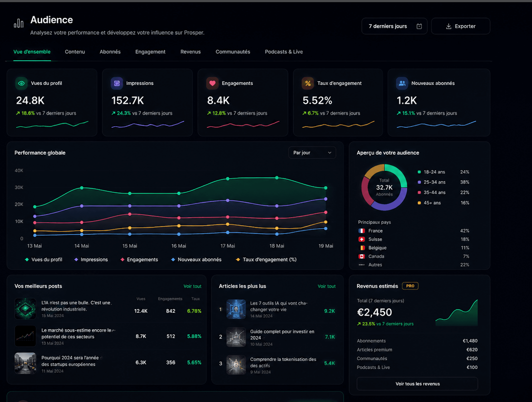Click the 18-24 ans green legend swatch
Image resolution: width=532 pixels, height=402 pixels.
(419, 172)
